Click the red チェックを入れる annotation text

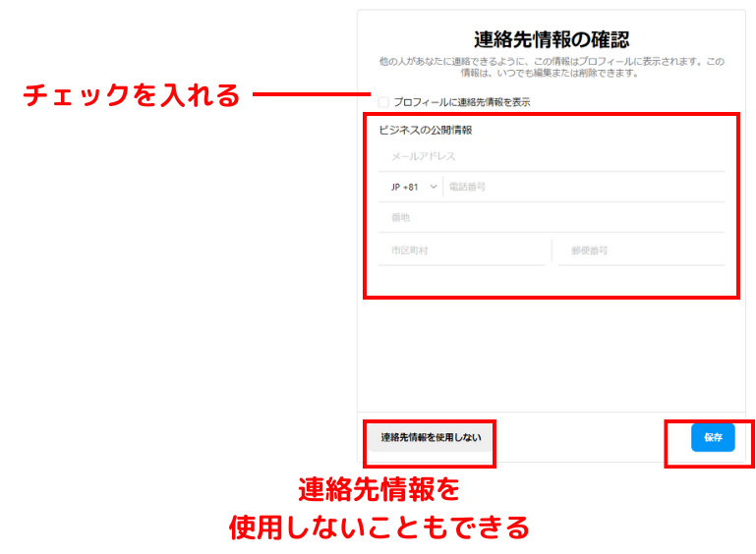(x=132, y=95)
